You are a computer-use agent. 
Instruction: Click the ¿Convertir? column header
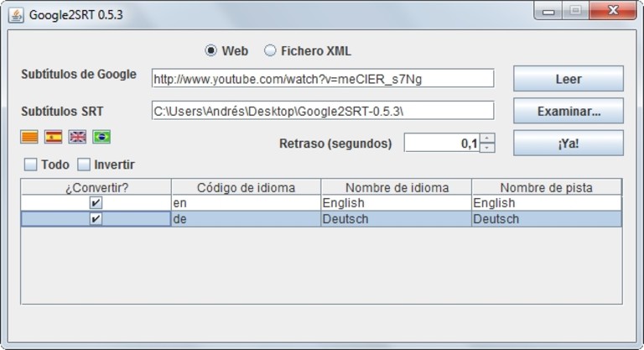pyautogui.click(x=96, y=187)
